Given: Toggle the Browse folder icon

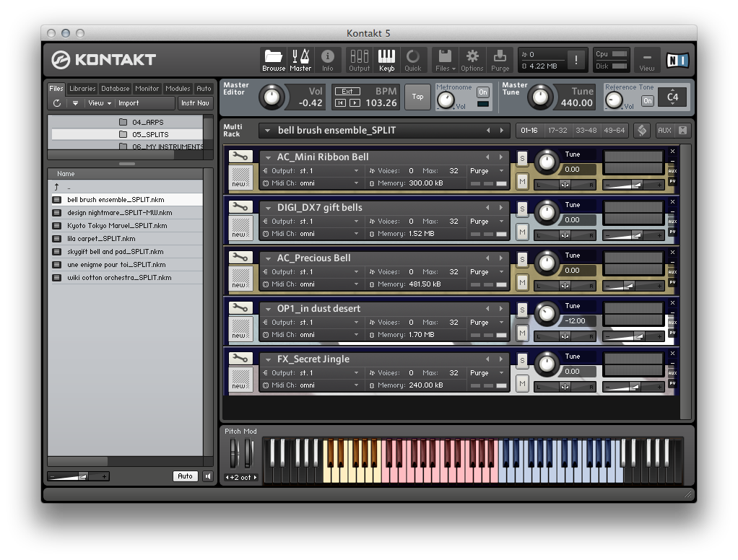Looking at the screenshot, I should click(274, 60).
